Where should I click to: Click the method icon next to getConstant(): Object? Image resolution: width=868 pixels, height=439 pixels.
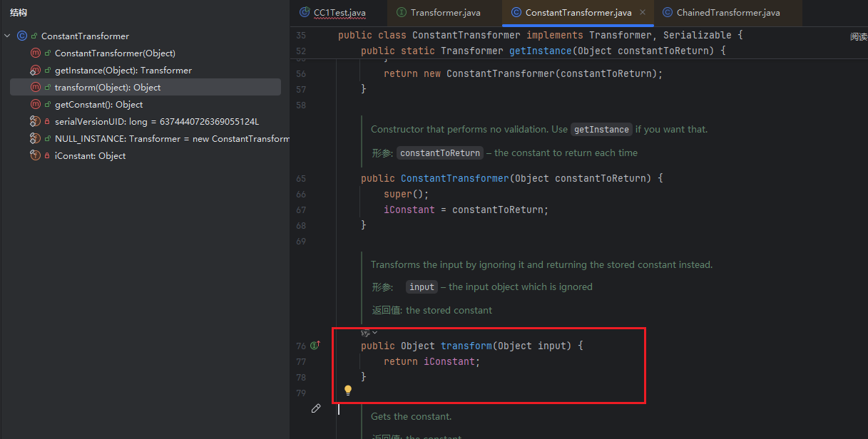[35, 104]
